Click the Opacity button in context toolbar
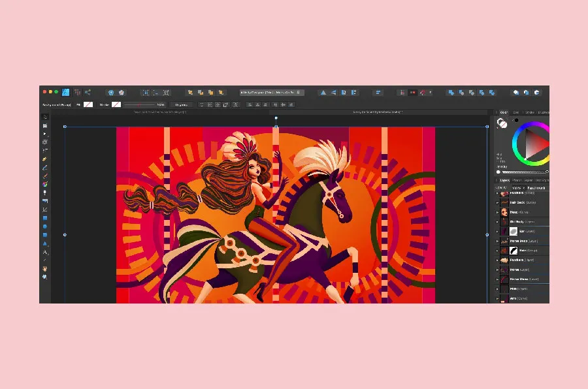Viewport: 588px width, 389px height. (x=182, y=104)
